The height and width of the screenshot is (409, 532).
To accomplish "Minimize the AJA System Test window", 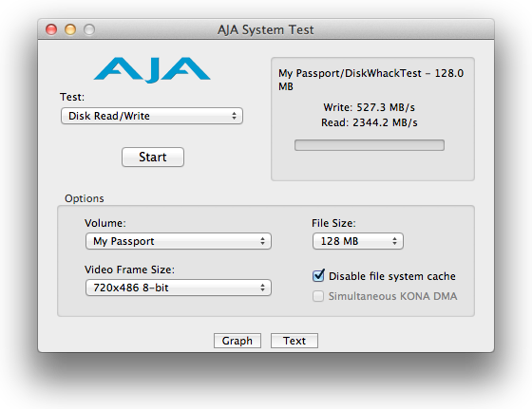I will coord(70,29).
